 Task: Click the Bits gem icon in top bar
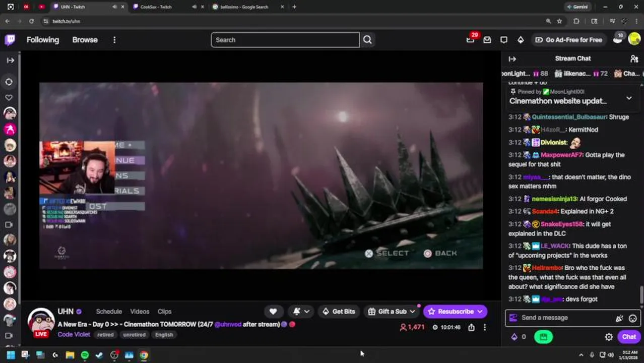tap(521, 40)
